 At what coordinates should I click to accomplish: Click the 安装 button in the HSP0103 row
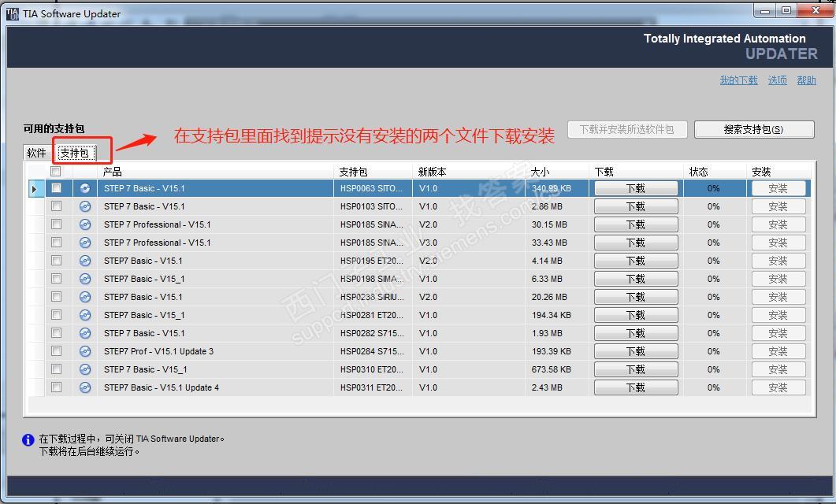(x=778, y=206)
